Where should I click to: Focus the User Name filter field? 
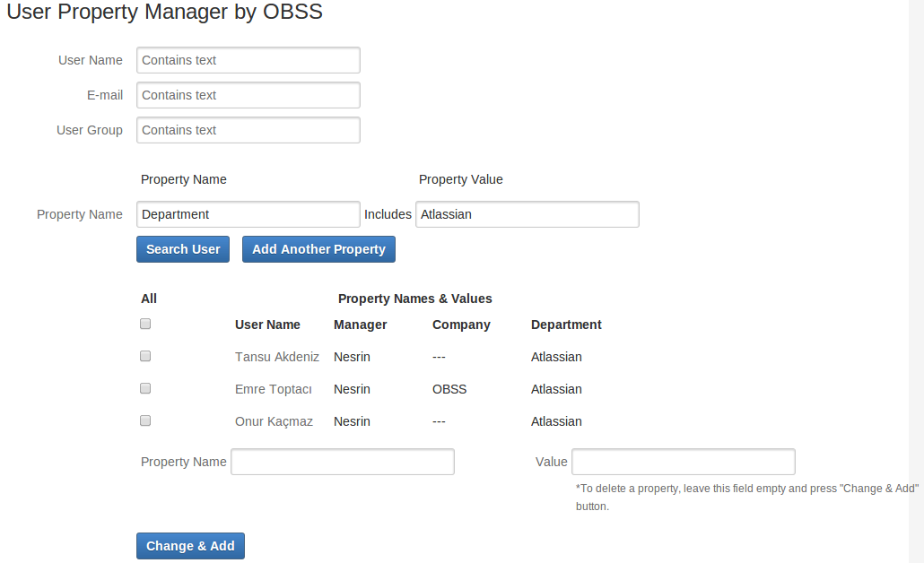(x=248, y=60)
